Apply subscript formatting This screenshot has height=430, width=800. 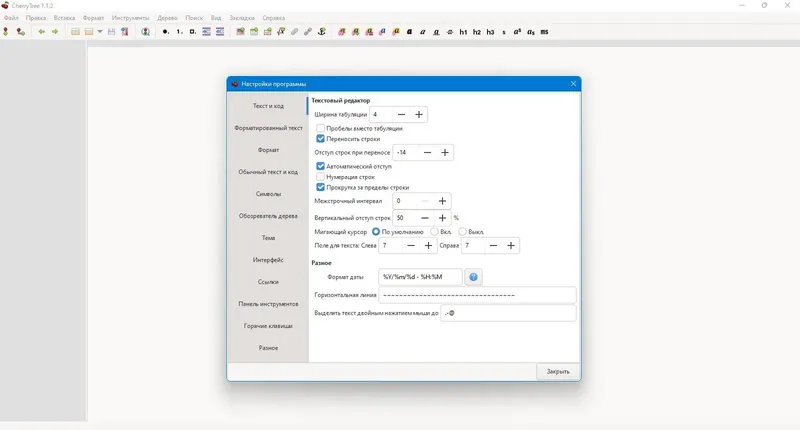pos(531,32)
